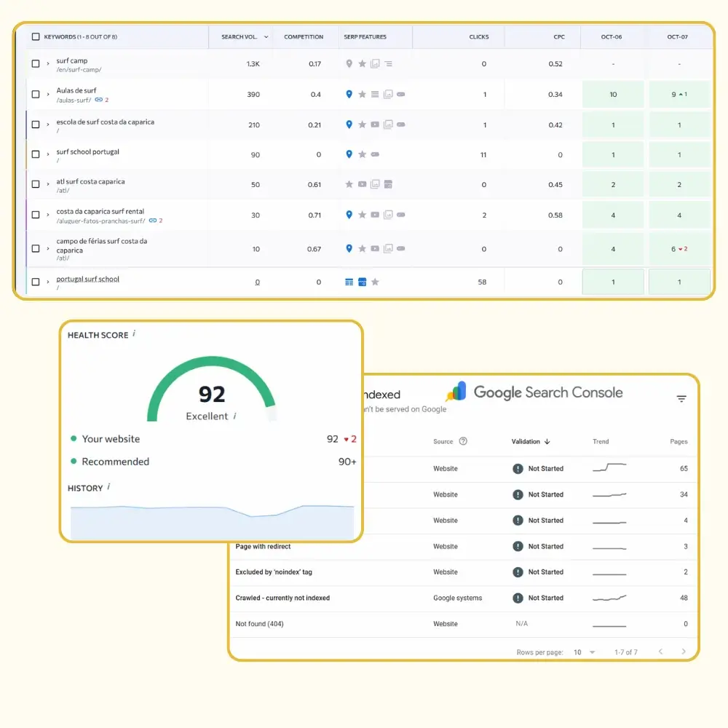728x728 pixels.
Task: Check the atl surf costa caparica checkbox
Action: pos(36,184)
